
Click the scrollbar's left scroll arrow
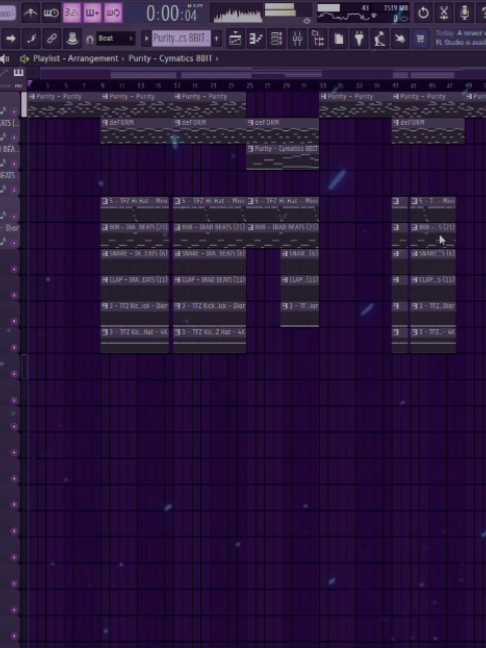click(x=33, y=74)
